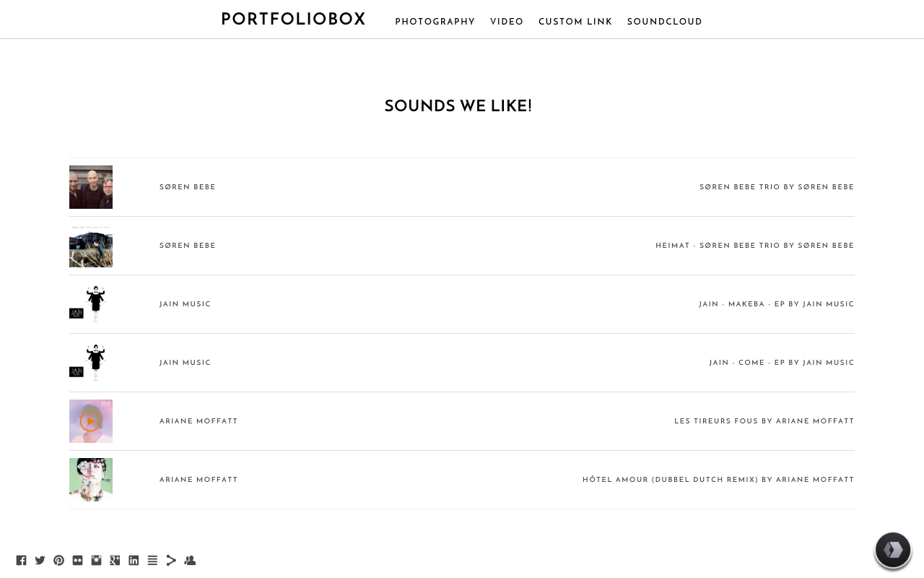The image size is (924, 578).
Task: Click the PORTFOLIOBOX site logo
Action: click(x=294, y=20)
